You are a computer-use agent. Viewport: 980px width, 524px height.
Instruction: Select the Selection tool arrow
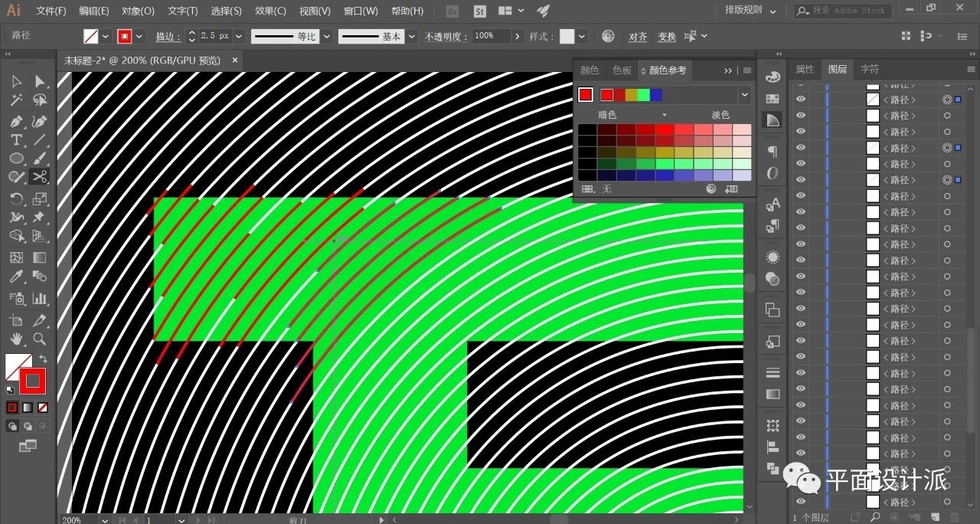click(x=17, y=81)
